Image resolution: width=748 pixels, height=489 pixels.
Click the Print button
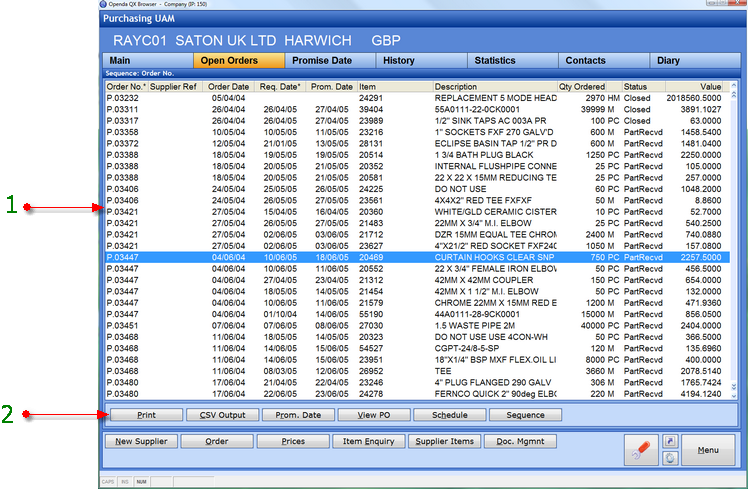point(146,415)
